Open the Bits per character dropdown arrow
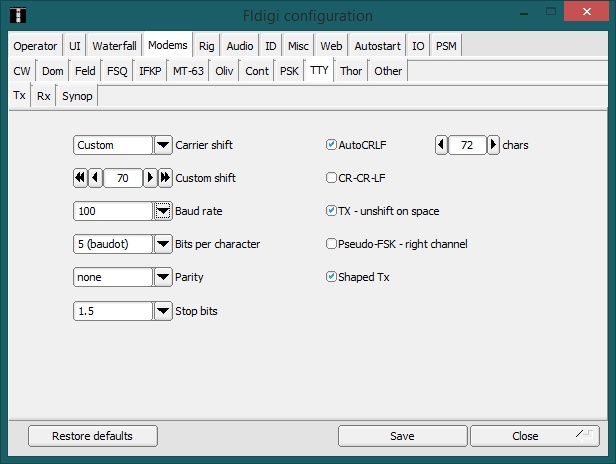 pos(163,244)
